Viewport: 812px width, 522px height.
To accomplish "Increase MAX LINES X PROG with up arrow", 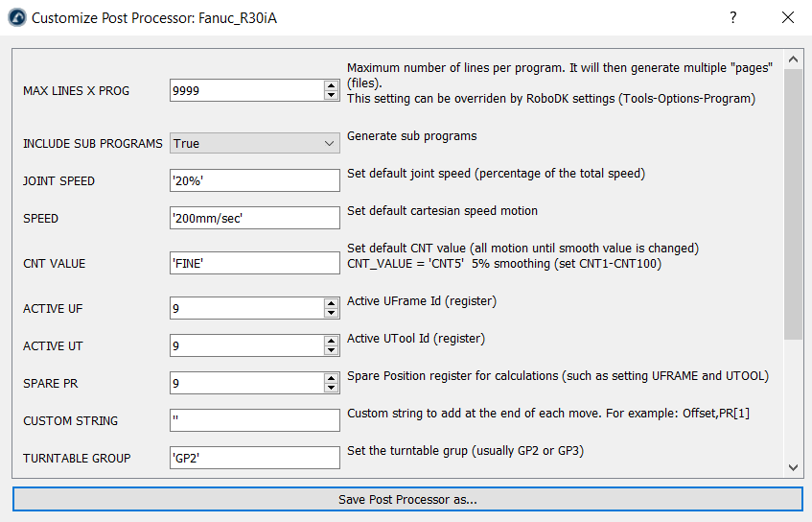I will (331, 85).
